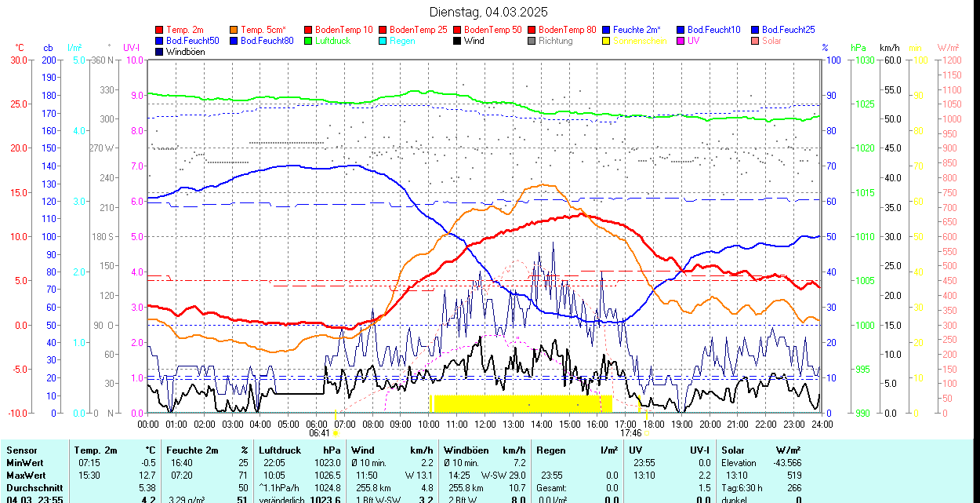Viewport: 980px width, 503px height.
Task: Click the black Wind legend swatch
Action: pos(457,41)
